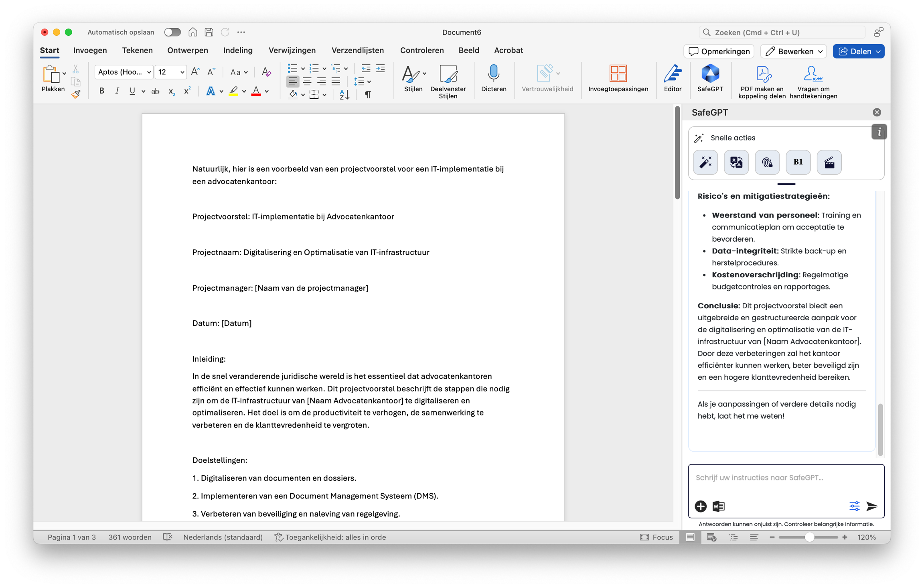The width and height of the screenshot is (924, 588).
Task: Toggle bold formatting
Action: point(101,92)
